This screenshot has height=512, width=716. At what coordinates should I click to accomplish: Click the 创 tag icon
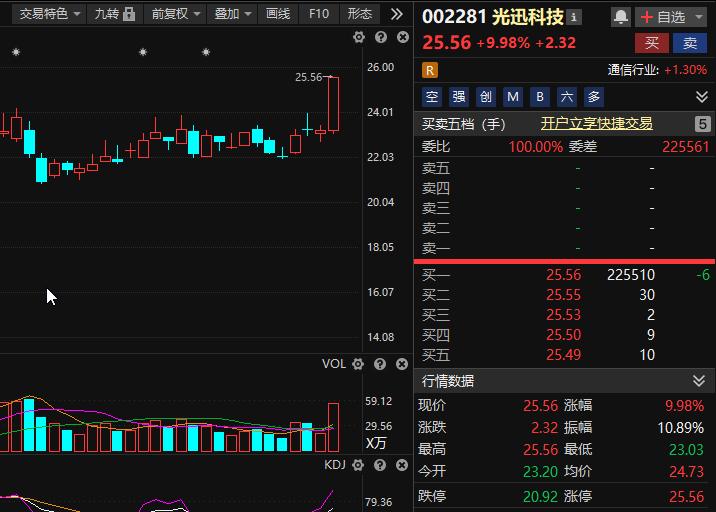click(485, 96)
